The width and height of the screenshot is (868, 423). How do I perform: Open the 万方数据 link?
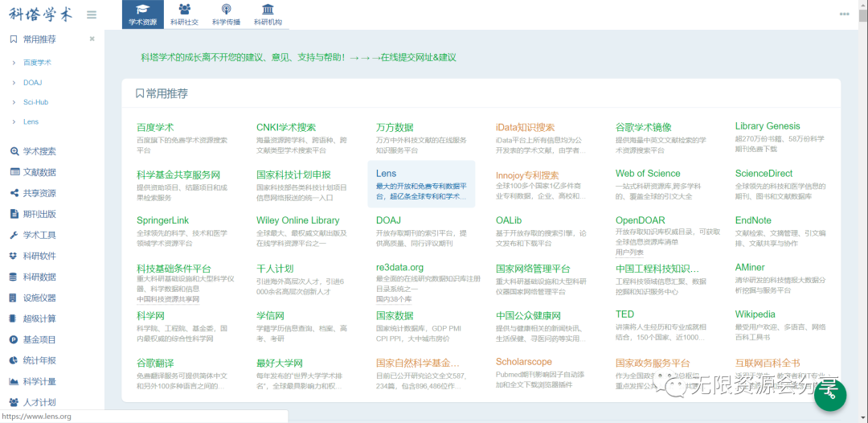pos(395,127)
